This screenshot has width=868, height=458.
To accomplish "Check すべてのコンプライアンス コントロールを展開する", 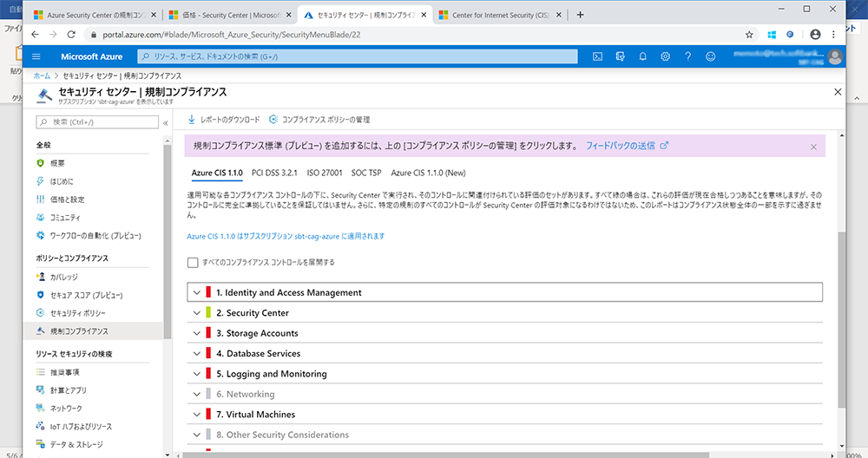I will [x=193, y=263].
